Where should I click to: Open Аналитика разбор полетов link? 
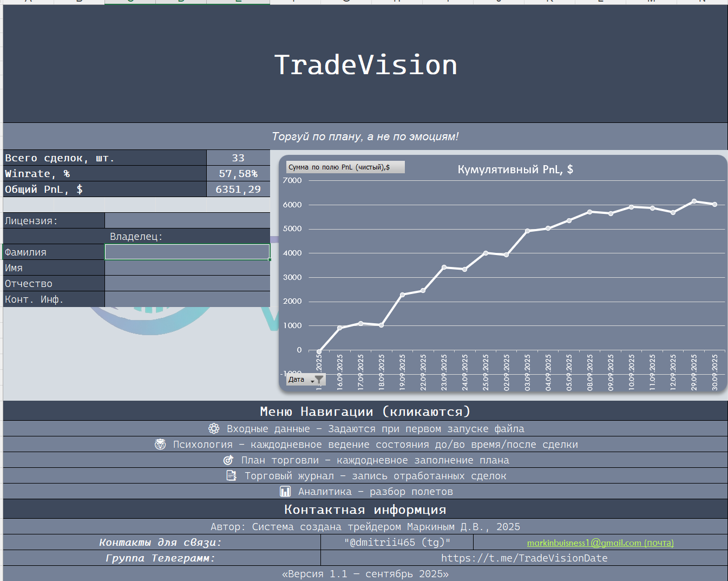(375, 492)
